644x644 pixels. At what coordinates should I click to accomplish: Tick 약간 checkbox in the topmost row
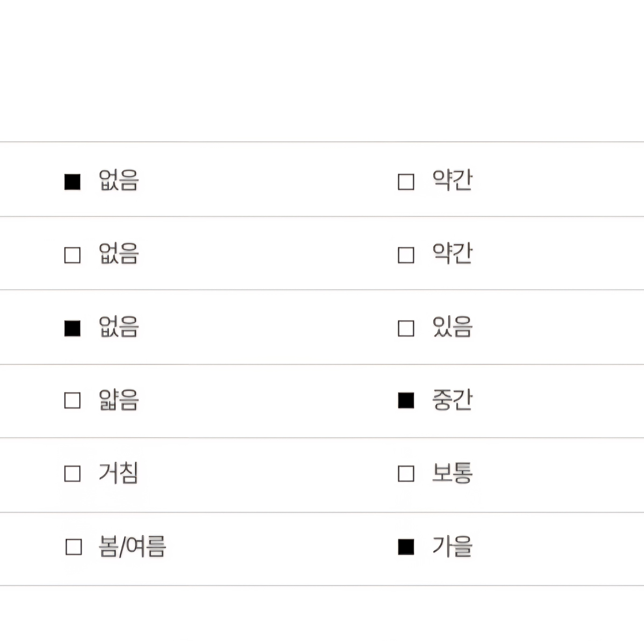[406, 182]
